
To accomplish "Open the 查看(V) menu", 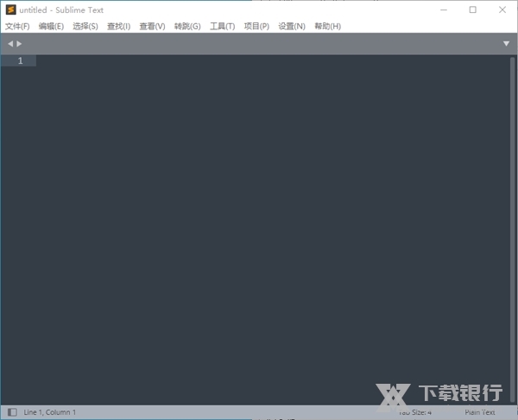I will tap(152, 26).
